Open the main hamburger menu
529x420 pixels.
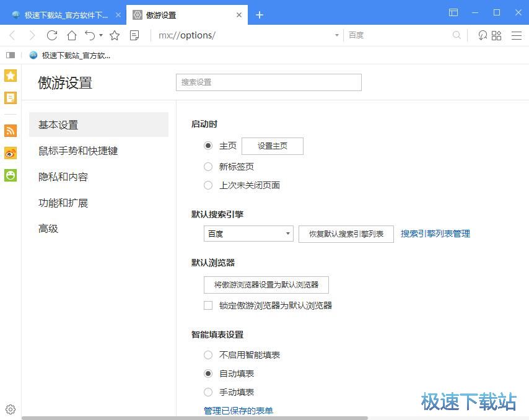(x=516, y=35)
